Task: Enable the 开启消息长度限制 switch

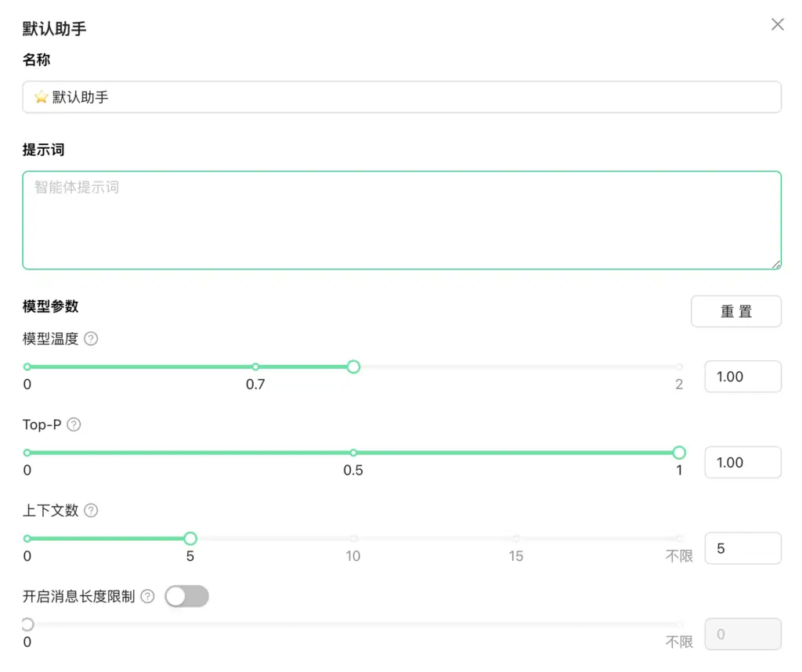Action: point(187,596)
